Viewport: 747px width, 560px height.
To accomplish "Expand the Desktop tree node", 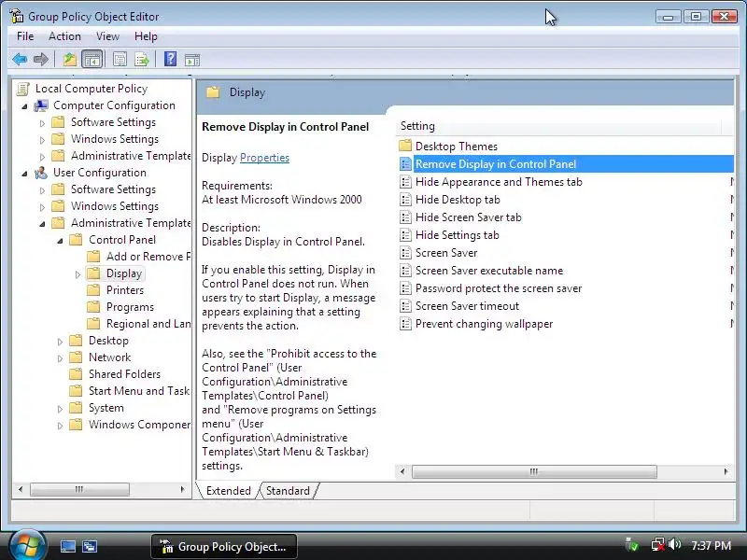I will coord(60,342).
